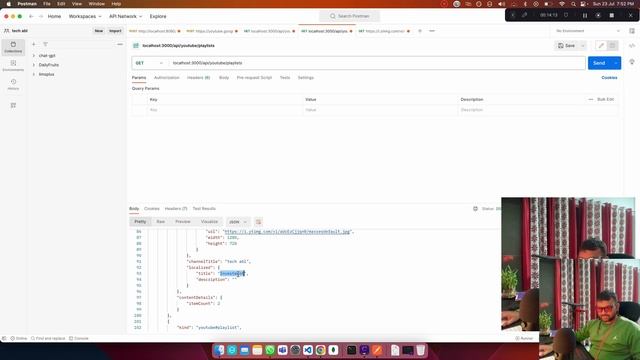The width and height of the screenshot is (640, 360).
Task: Click the Send button
Action: [599, 63]
